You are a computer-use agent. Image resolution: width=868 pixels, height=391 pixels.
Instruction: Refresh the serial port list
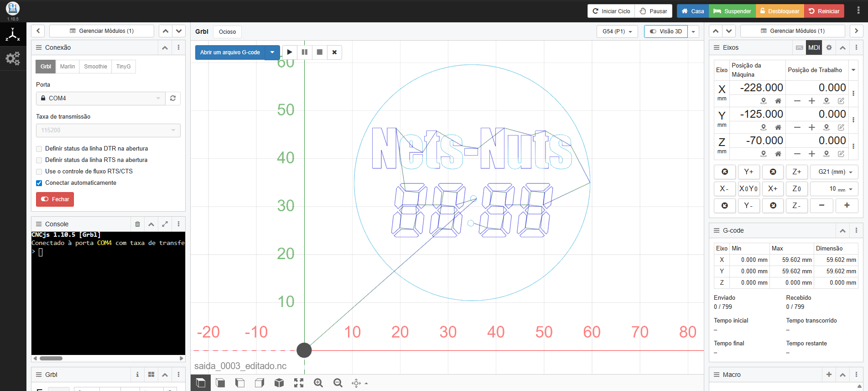point(173,98)
